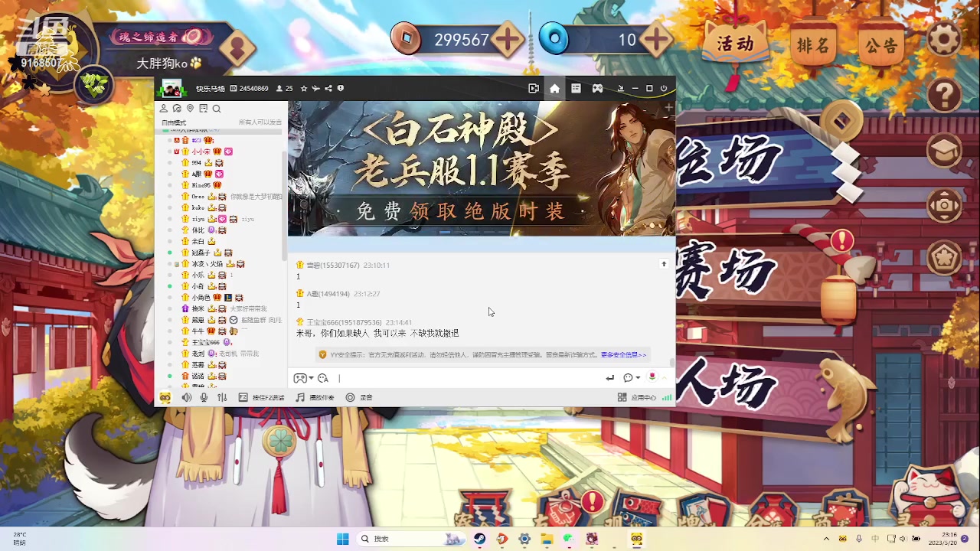Click the green leaf badge icon
Screen dimensions: 980x551
pos(95,83)
